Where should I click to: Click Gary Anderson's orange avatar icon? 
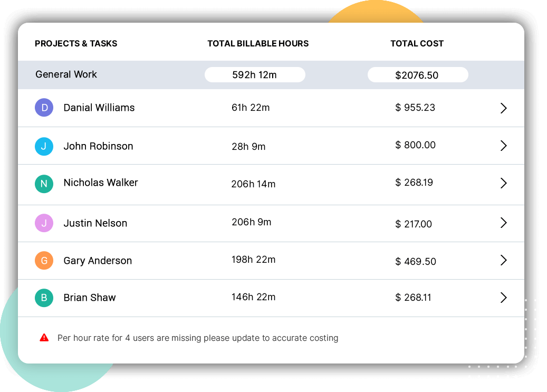pos(44,260)
